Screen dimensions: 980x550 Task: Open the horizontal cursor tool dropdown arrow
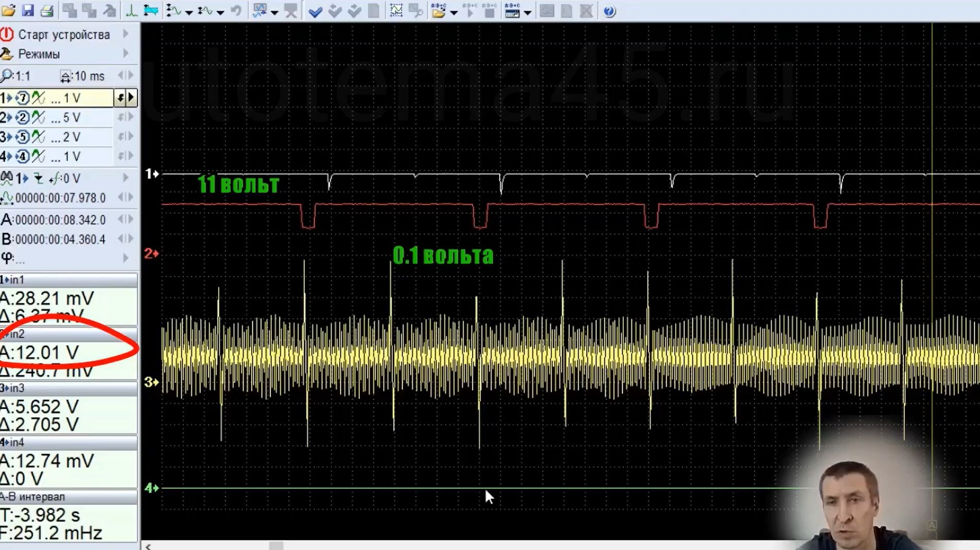click(x=220, y=12)
